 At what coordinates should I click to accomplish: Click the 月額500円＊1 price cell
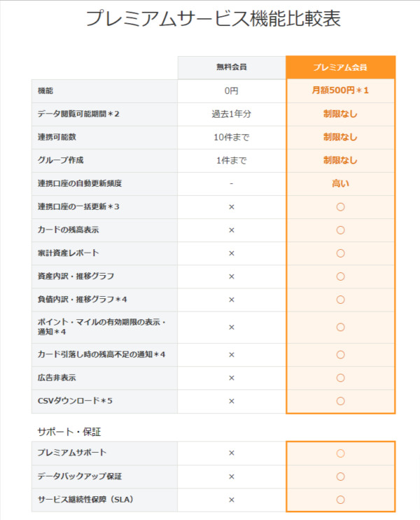340,90
